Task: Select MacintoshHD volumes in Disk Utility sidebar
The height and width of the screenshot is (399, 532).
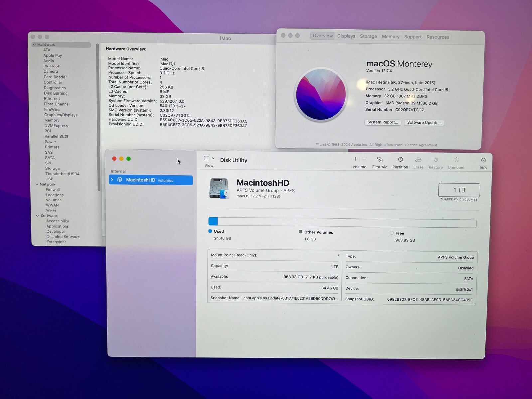Action: (x=151, y=180)
